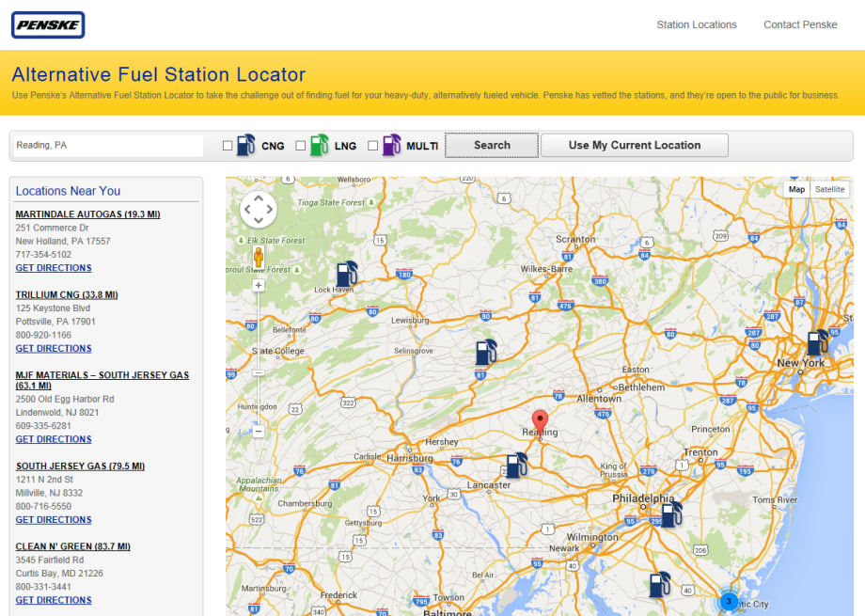This screenshot has width=865, height=616.
Task: Click the pan-up arrow on the map control
Action: click(x=258, y=198)
